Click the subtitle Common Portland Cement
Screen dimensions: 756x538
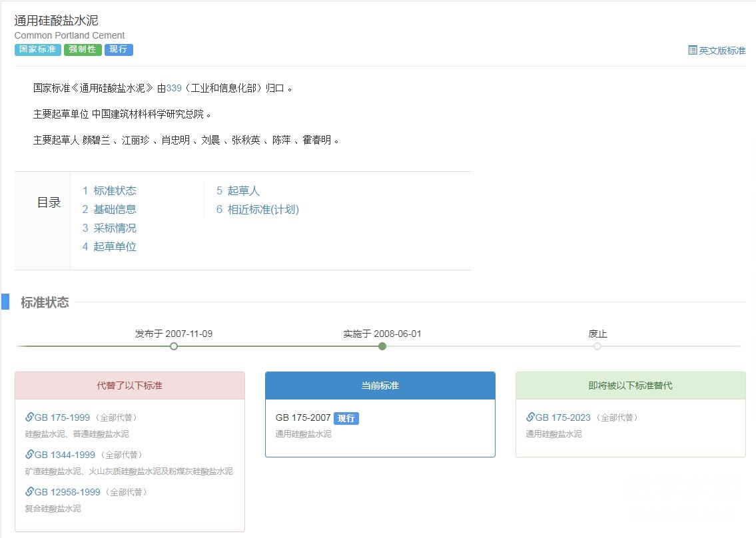[69, 36]
